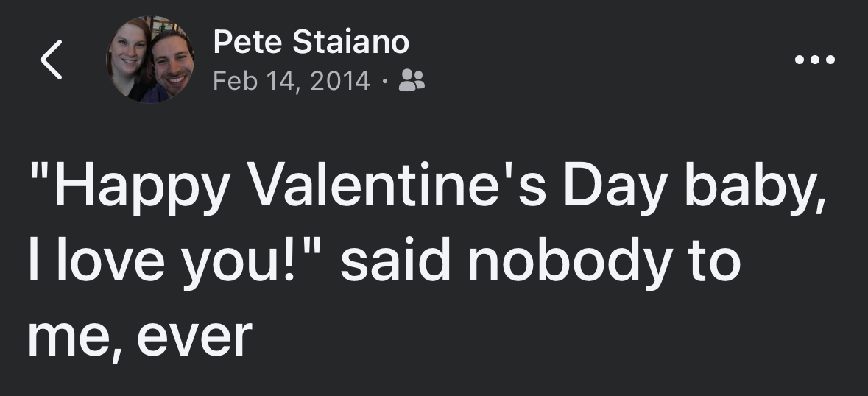868x396 pixels.
Task: Tap the man's face in the avatar
Action: point(174,65)
